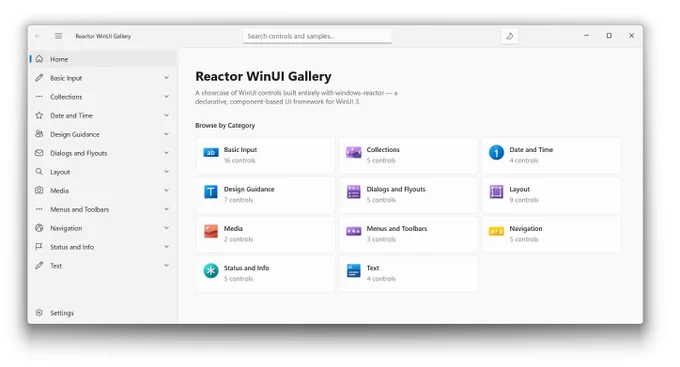Click the Basic Input pencil icon in sidebar
Screen dimensions: 680x367
tap(39, 78)
